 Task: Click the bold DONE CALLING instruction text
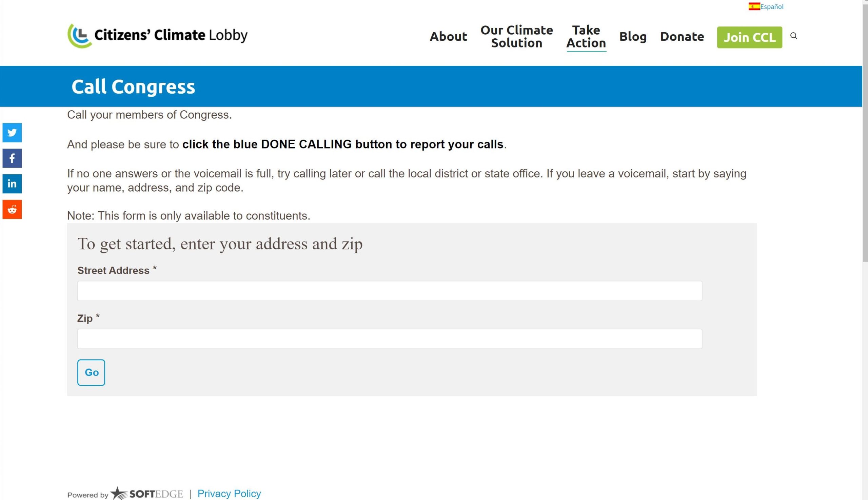[x=342, y=144]
